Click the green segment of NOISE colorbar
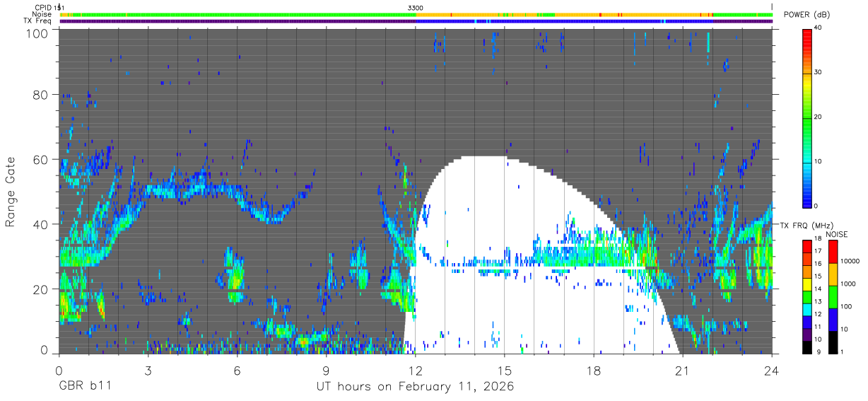Viewport: 868px width, 401px height. [833, 296]
